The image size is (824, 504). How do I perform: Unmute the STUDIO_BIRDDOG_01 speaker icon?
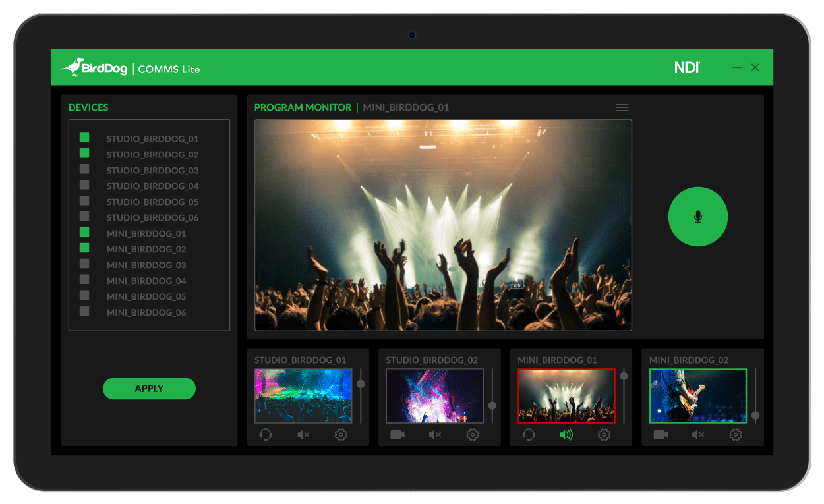[303, 435]
